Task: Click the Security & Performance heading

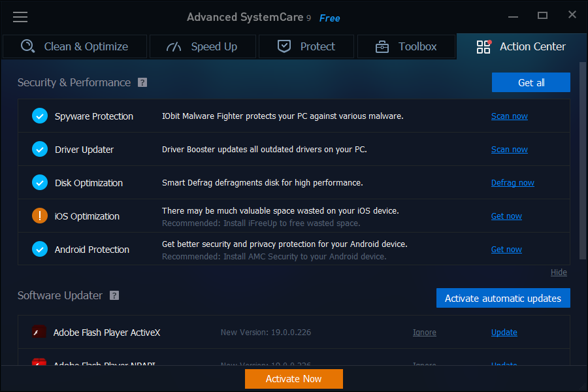Action: [74, 82]
